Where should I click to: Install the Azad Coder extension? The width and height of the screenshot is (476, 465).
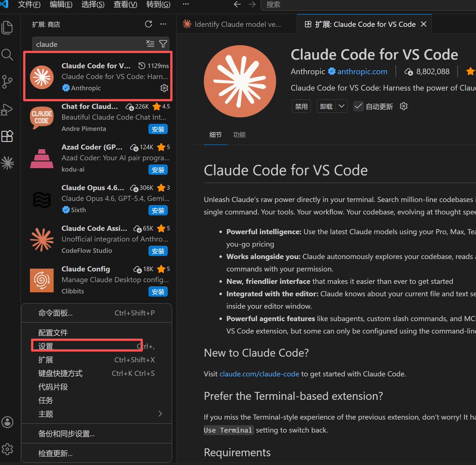(x=158, y=170)
